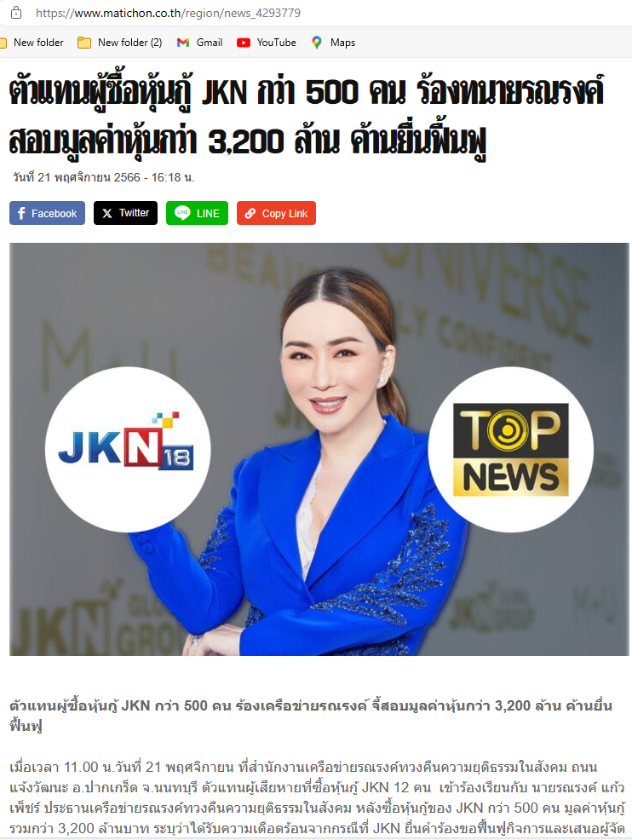Click the lock icon in address bar
This screenshot has width=632, height=840.
click(16, 12)
